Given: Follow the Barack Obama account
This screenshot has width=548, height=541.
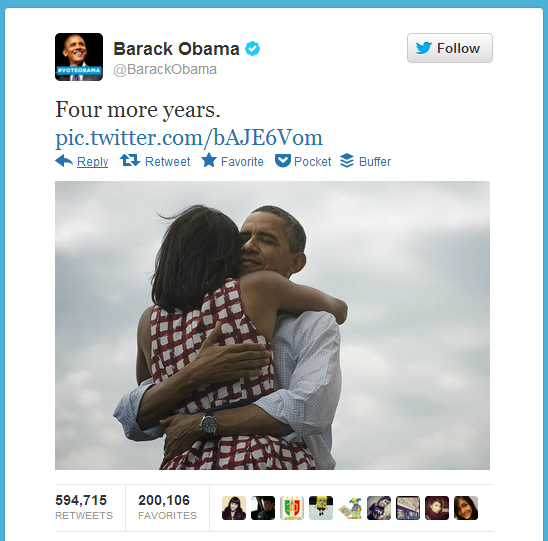Looking at the screenshot, I should pos(450,48).
